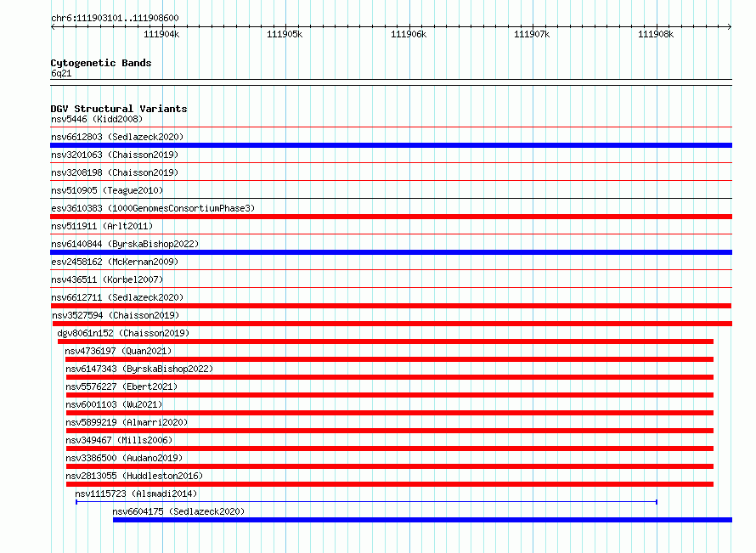Click the nsv2813055 Huddleston2016 red bar

390,484
